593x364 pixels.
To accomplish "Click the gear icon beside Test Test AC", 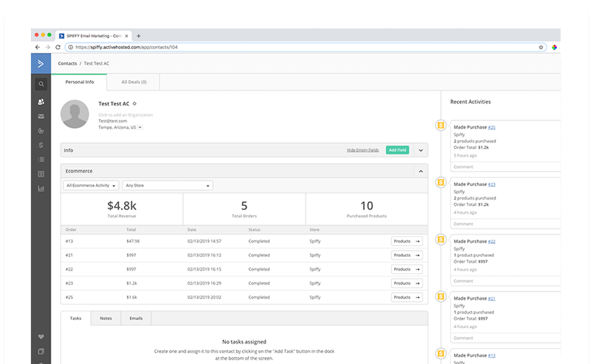I will click(134, 103).
